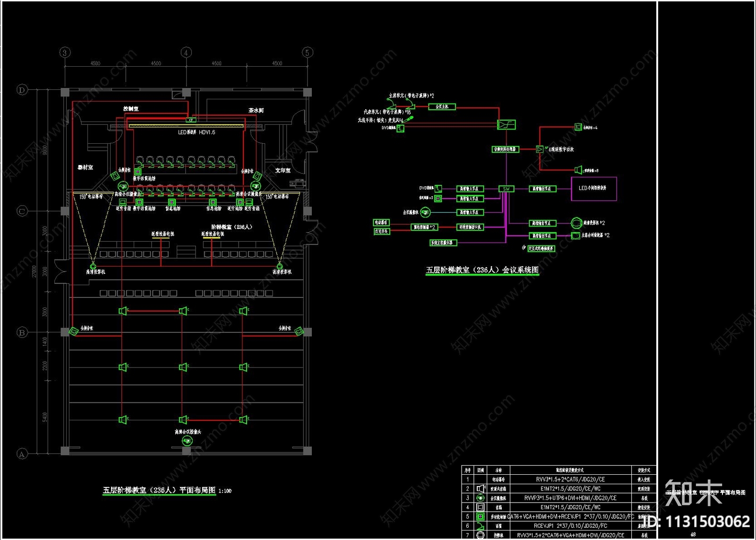
Task: Select the LED小间距拼接屏 magenta box
Action: [x=594, y=189]
